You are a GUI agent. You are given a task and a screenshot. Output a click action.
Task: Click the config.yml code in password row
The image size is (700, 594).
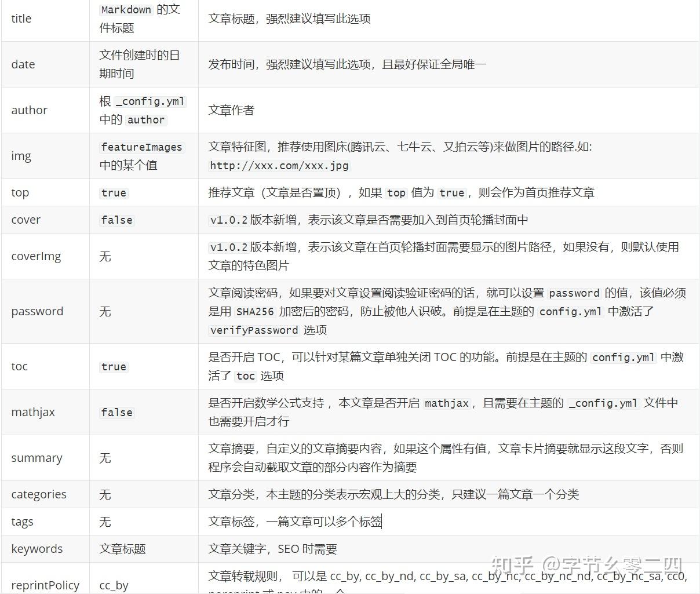(570, 312)
